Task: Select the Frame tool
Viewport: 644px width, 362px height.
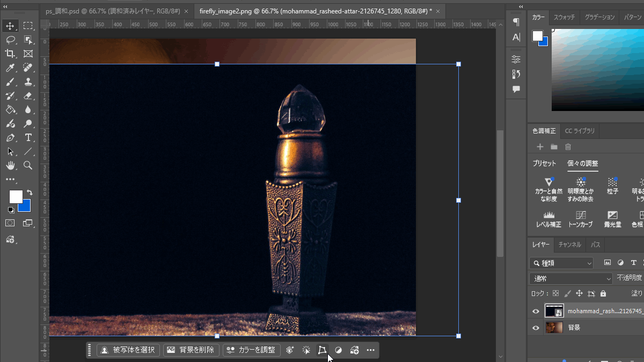Action: (28, 54)
